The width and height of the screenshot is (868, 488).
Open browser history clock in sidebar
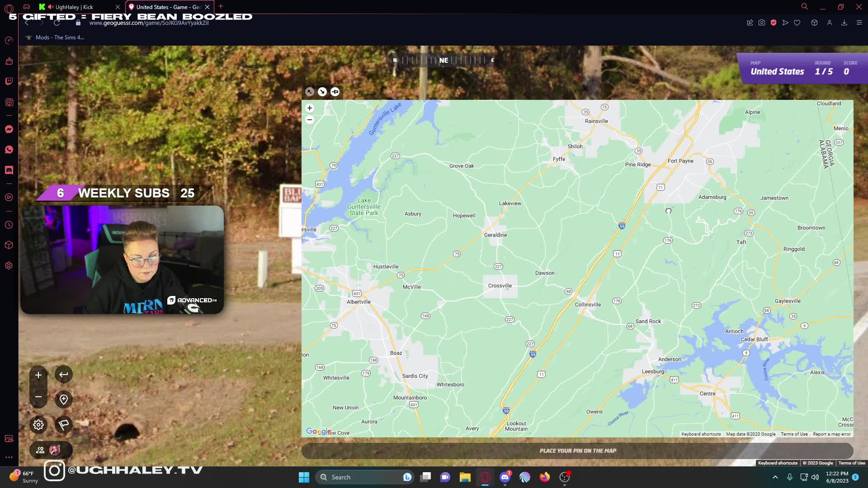[x=9, y=225]
